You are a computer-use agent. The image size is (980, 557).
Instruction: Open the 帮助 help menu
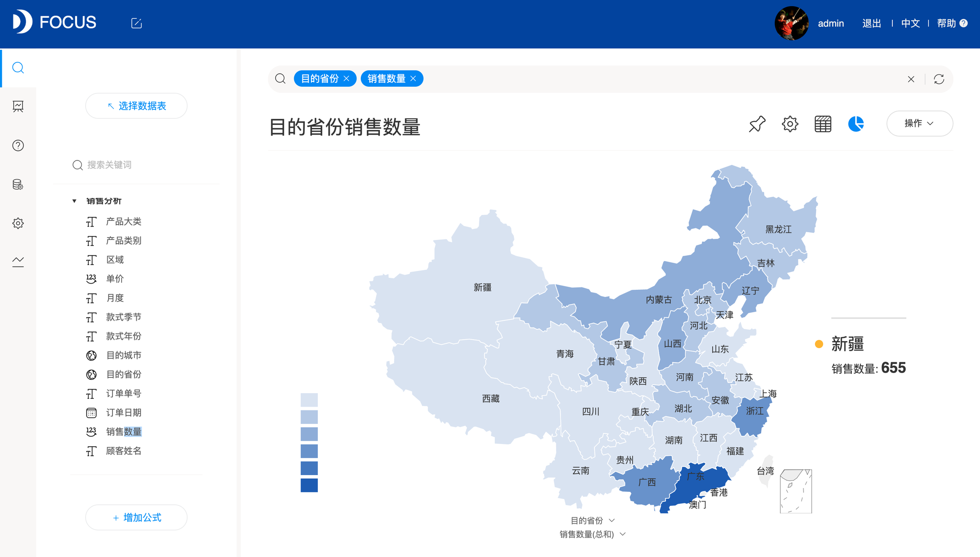pos(947,23)
